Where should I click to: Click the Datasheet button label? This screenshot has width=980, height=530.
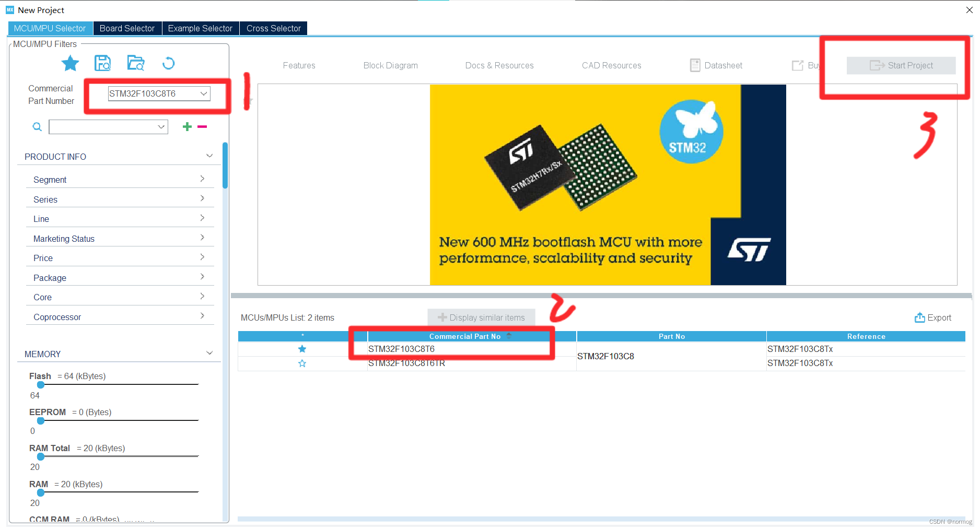click(724, 65)
